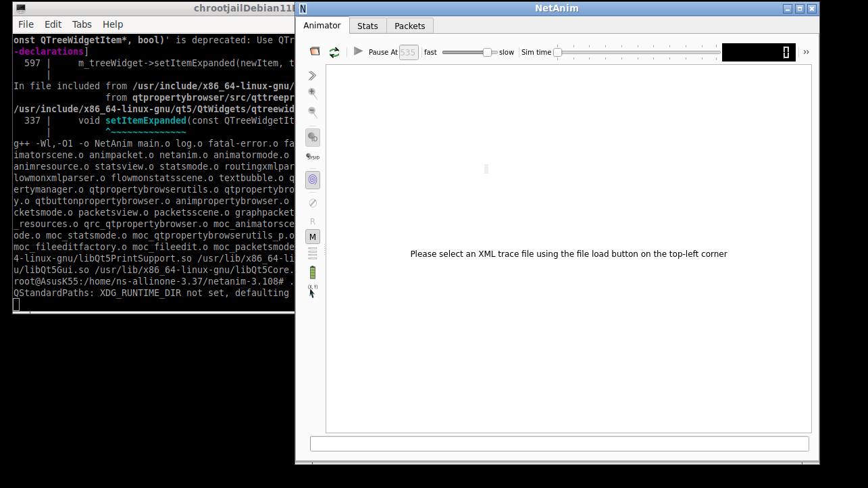Click the stacked lines properties icon
The height and width of the screenshot is (488, 868).
click(312, 253)
